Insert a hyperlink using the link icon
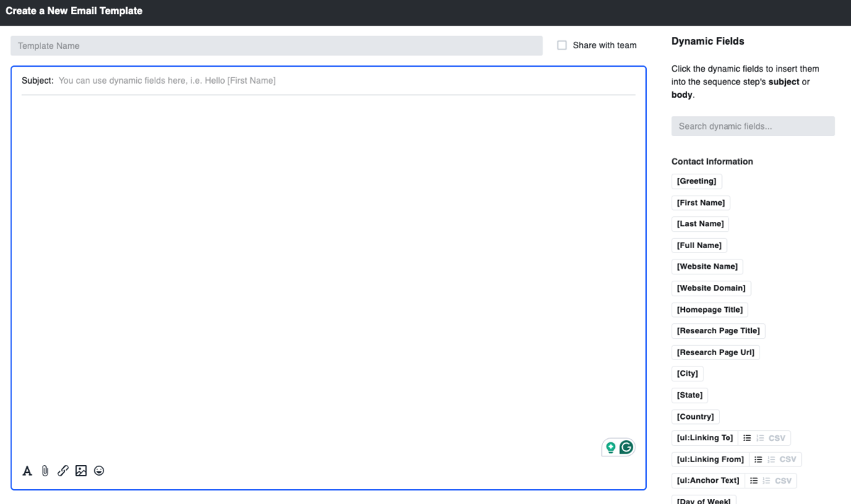851x504 pixels. [x=63, y=471]
